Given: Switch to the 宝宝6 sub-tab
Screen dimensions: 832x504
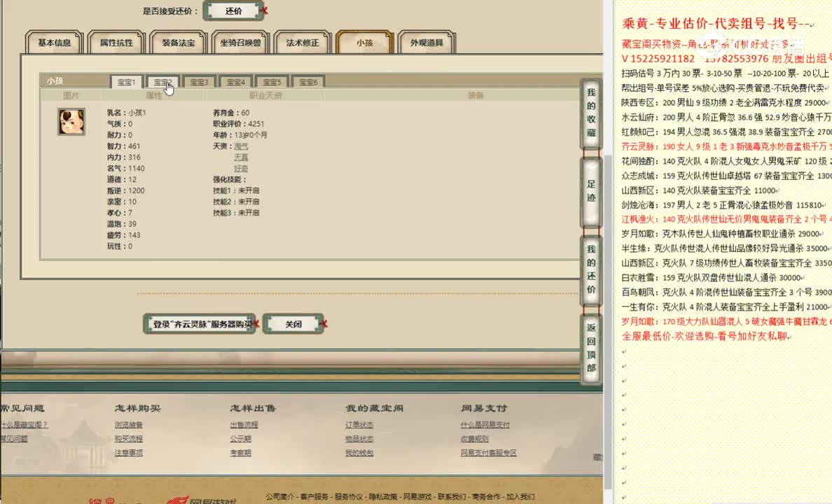Looking at the screenshot, I should click(x=308, y=82).
